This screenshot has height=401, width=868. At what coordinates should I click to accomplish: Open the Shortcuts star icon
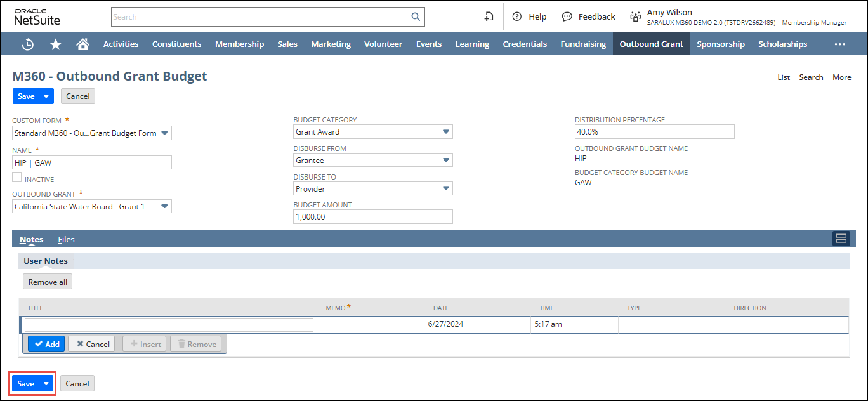click(56, 44)
